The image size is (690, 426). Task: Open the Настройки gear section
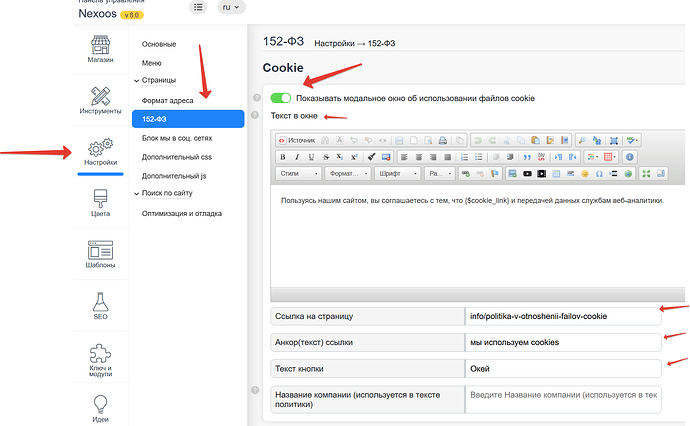[x=100, y=152]
